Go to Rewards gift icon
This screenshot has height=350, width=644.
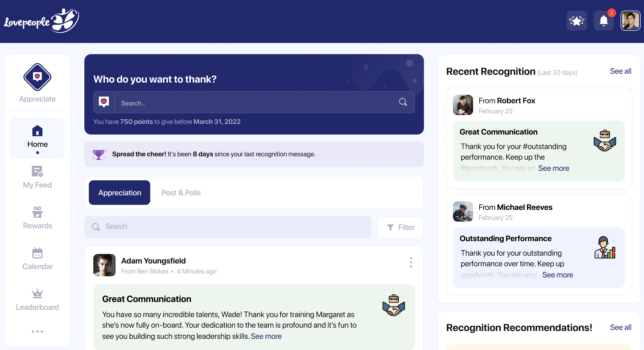[37, 212]
